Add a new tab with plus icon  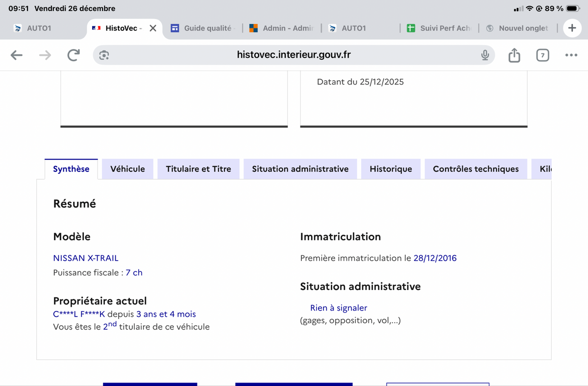(x=572, y=28)
